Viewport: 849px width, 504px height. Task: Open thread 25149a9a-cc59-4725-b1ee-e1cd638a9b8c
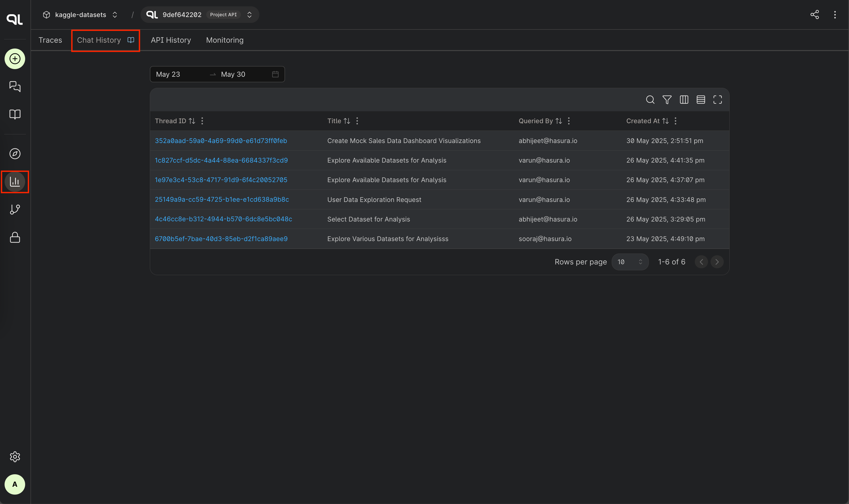point(222,200)
